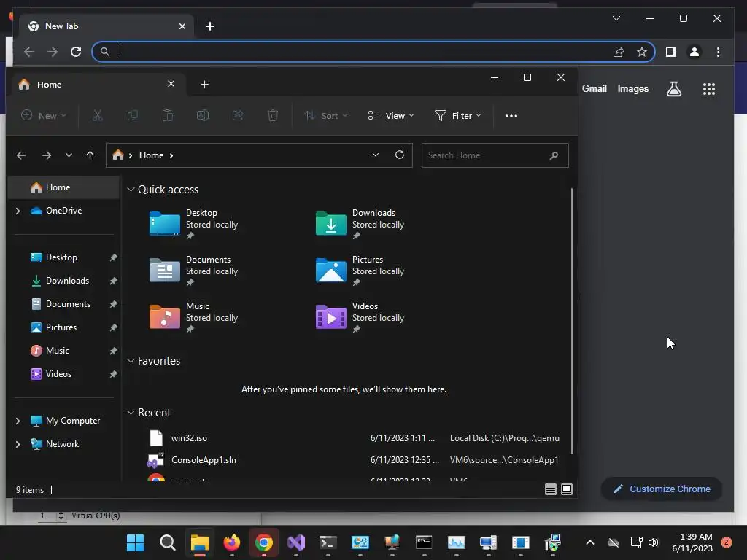Click Home in the breadcrumb path

click(x=151, y=155)
